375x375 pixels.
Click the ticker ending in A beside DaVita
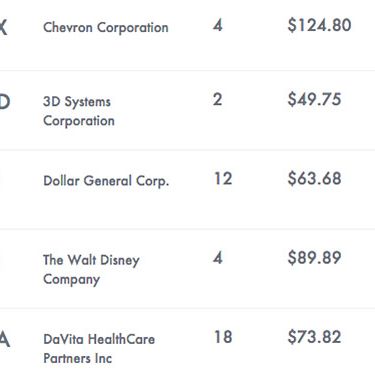coord(5,340)
